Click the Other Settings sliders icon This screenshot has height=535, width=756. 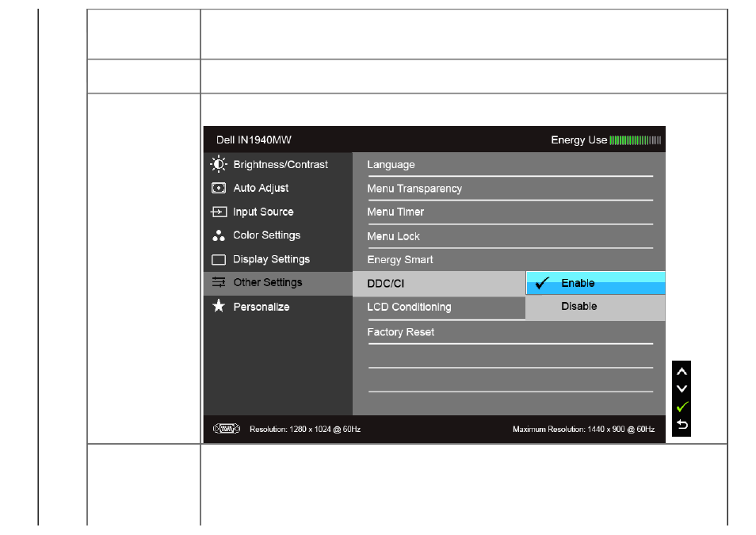(x=219, y=282)
